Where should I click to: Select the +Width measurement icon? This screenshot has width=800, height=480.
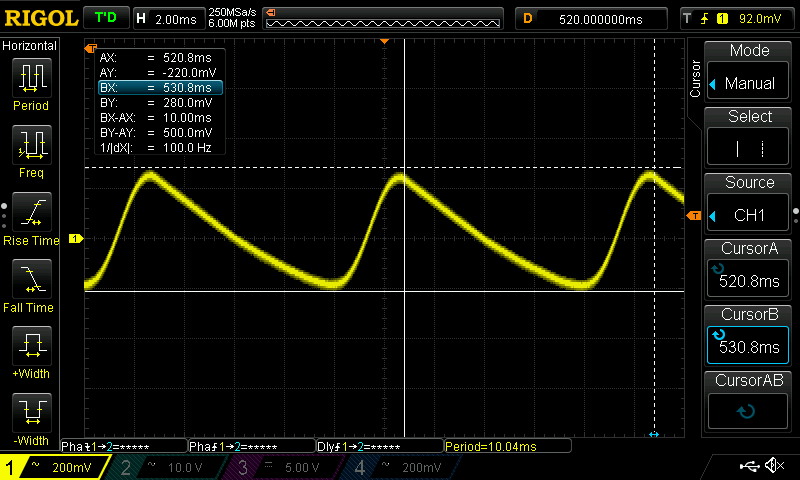pos(32,346)
